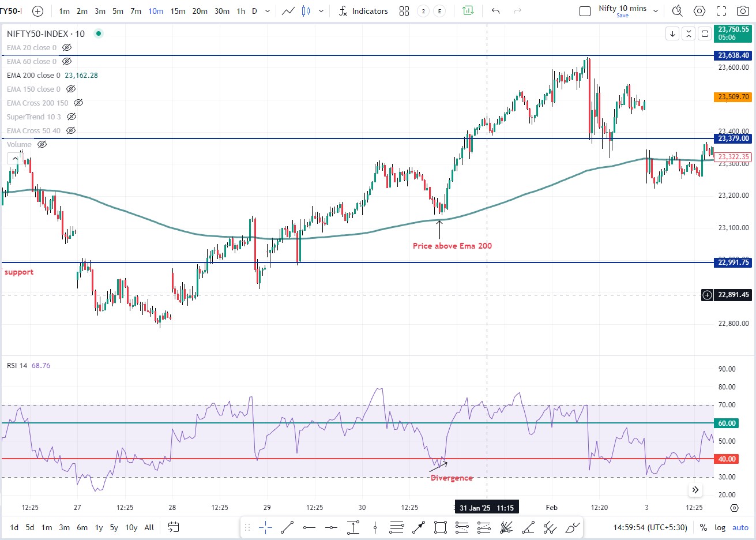This screenshot has width=756, height=540.
Task: Add symbol with the plus circle button
Action: (x=37, y=11)
